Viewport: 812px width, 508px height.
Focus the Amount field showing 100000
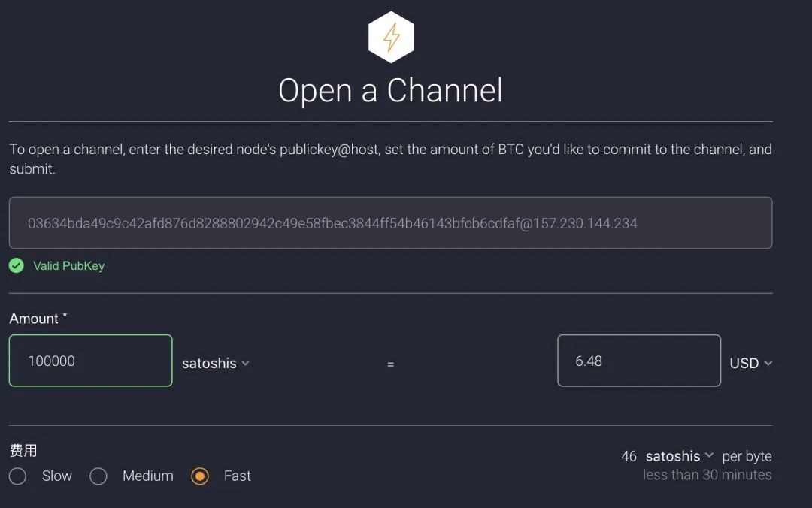pyautogui.click(x=90, y=361)
